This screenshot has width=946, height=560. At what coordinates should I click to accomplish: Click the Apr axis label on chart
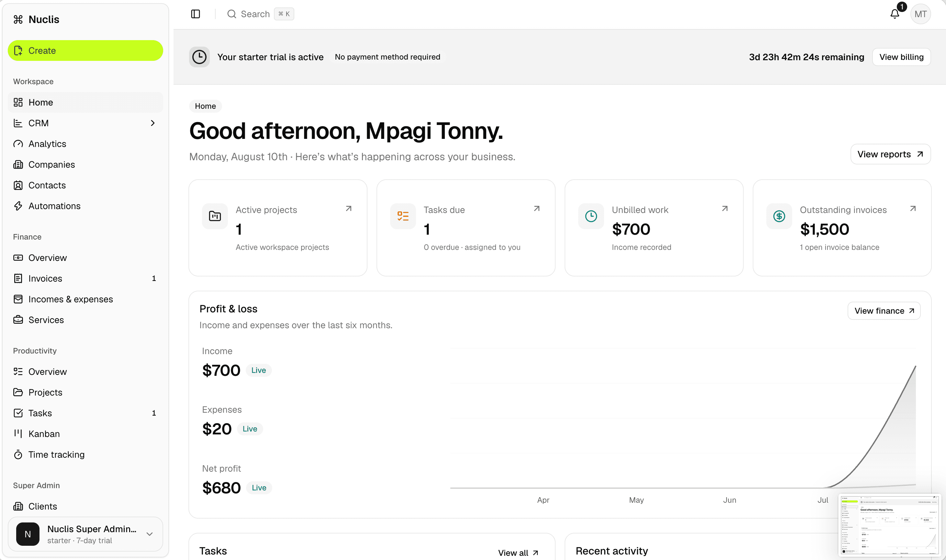(543, 500)
